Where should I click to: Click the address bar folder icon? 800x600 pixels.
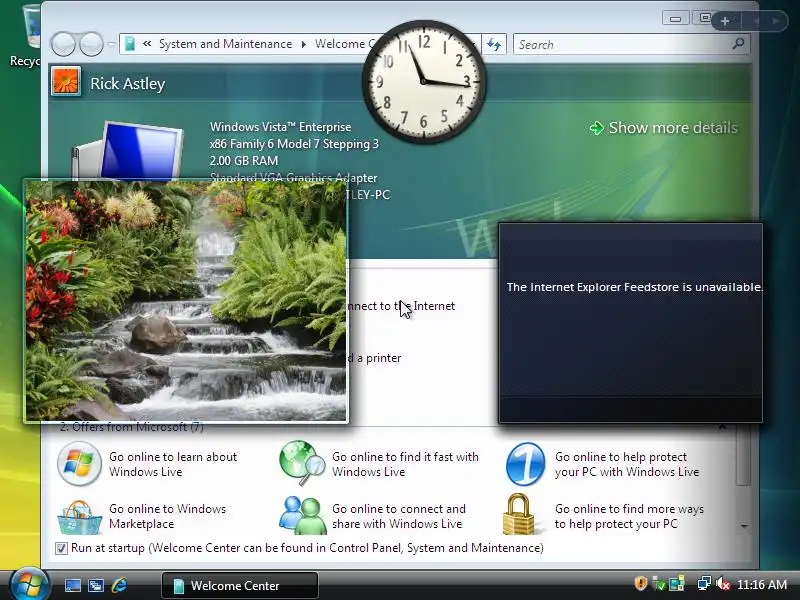[130, 44]
